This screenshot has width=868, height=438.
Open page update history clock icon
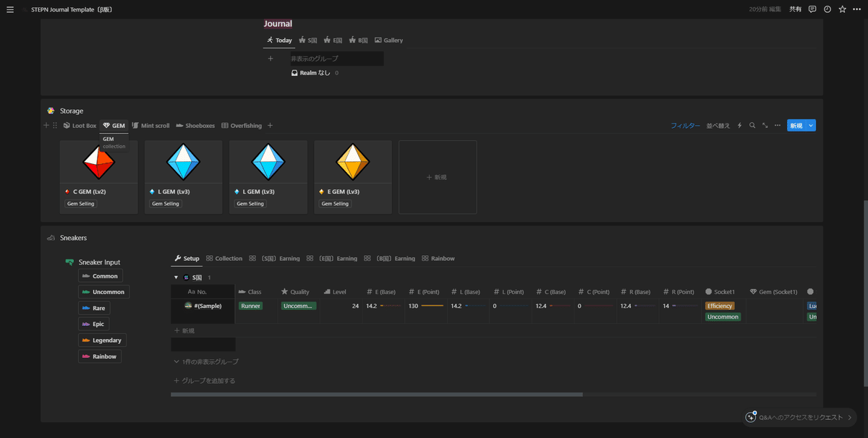coord(827,9)
